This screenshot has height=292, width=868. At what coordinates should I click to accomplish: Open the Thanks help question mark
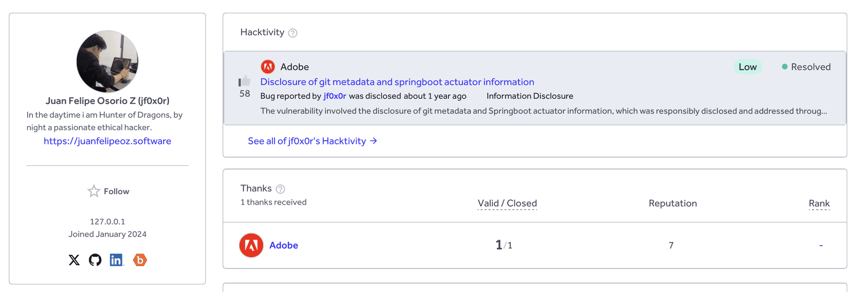[280, 189]
